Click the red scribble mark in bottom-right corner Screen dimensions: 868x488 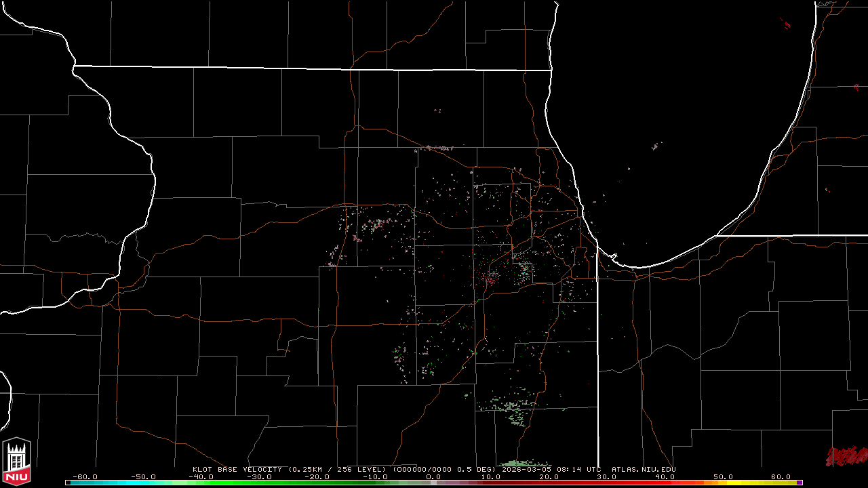coord(846,455)
